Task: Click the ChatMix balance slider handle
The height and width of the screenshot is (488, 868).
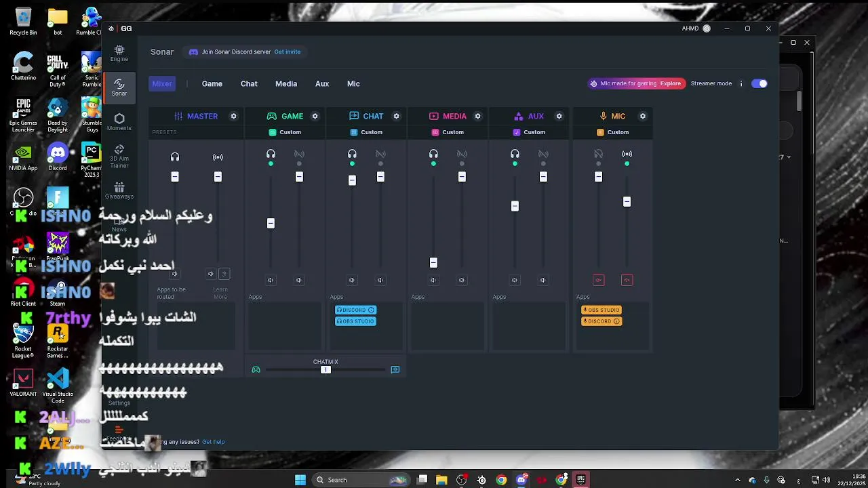Action: [x=325, y=369]
